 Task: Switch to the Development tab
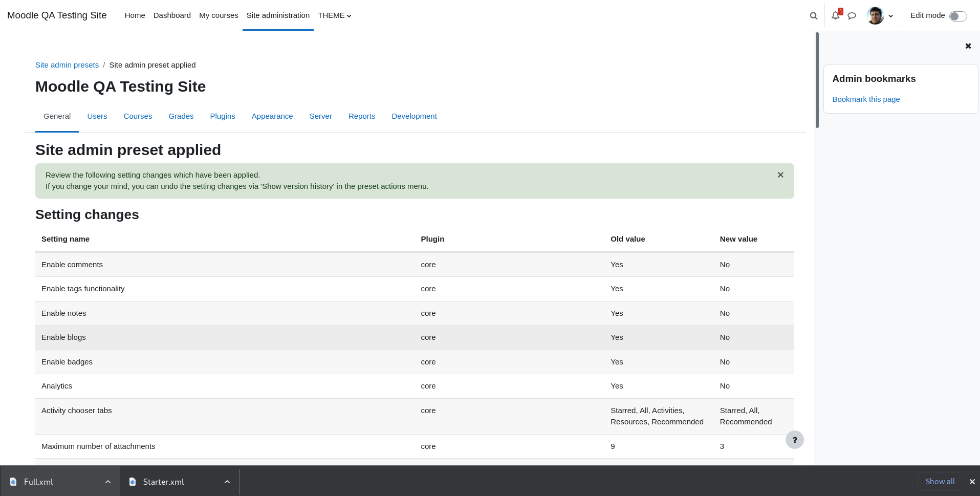(414, 116)
